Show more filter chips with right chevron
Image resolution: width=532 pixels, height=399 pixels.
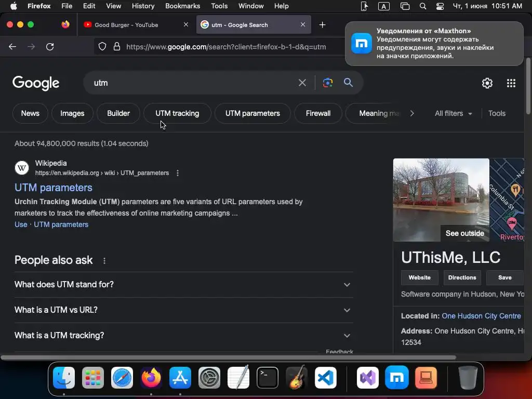point(412,113)
